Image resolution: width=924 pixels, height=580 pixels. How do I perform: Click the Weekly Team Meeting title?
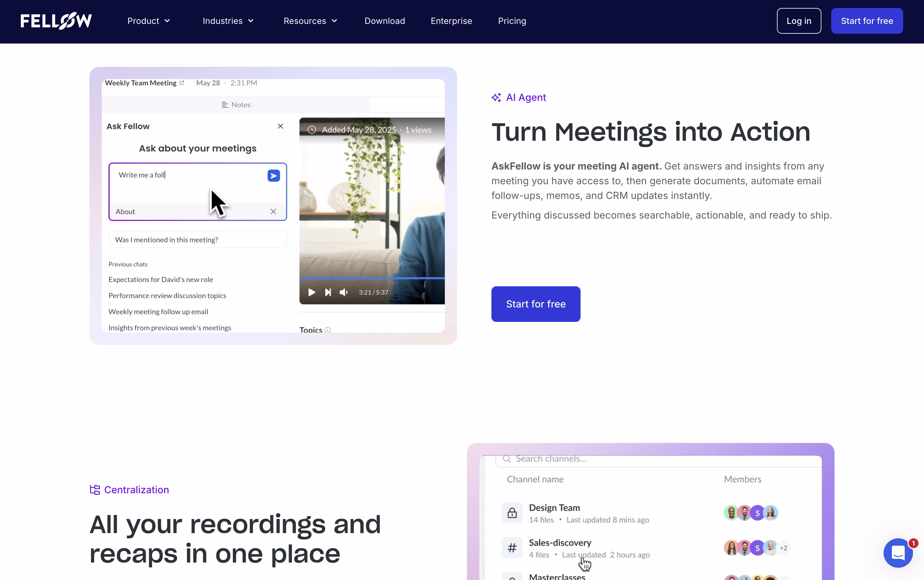[x=140, y=83]
